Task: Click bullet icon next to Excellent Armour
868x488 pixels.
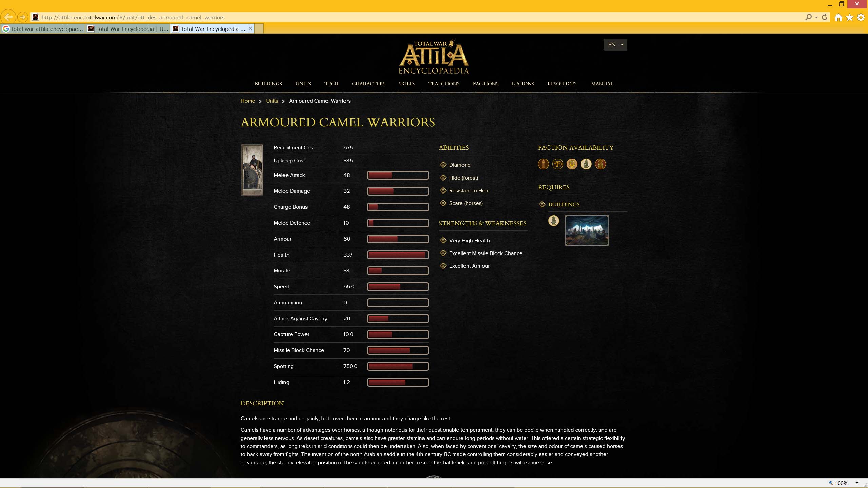Action: (x=443, y=266)
